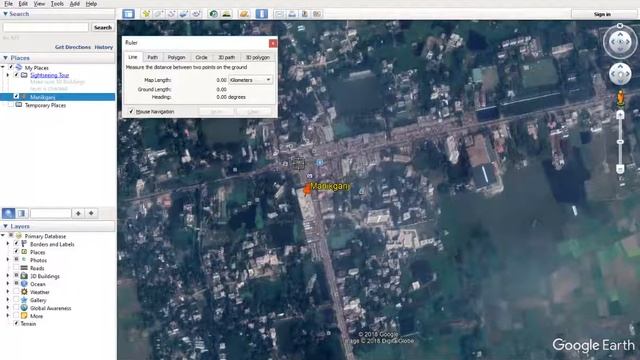Click the Add Image Overlay icon

coord(184,14)
